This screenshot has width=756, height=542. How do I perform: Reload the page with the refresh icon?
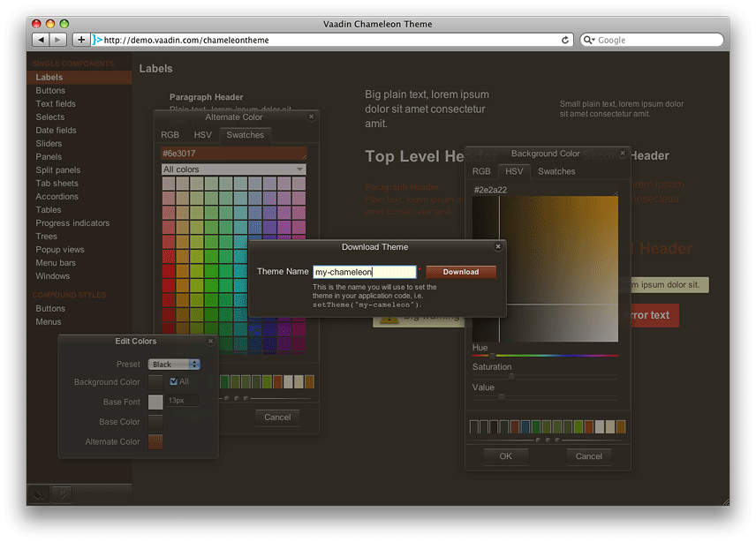[x=565, y=40]
